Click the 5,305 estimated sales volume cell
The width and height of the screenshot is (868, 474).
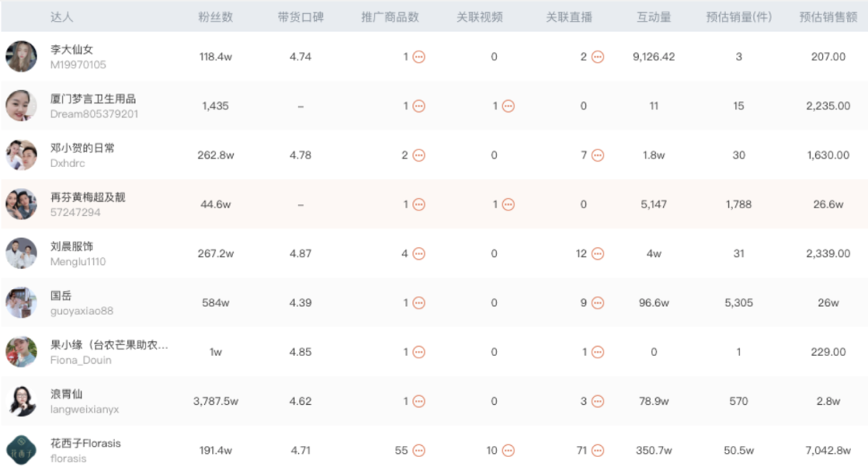(x=739, y=303)
